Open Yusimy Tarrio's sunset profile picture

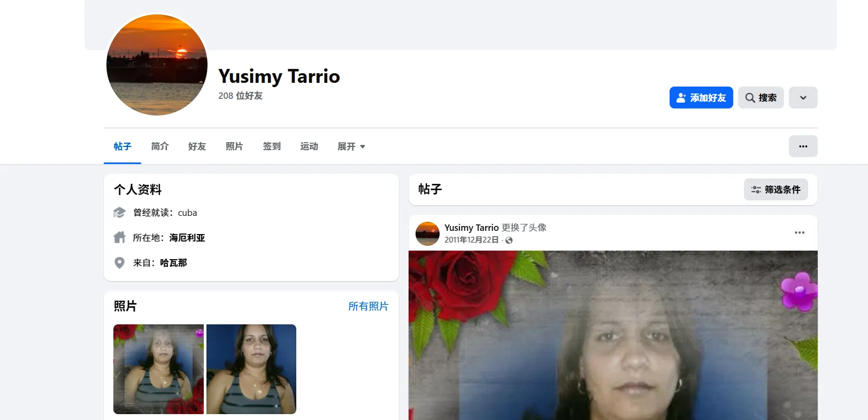point(157,65)
